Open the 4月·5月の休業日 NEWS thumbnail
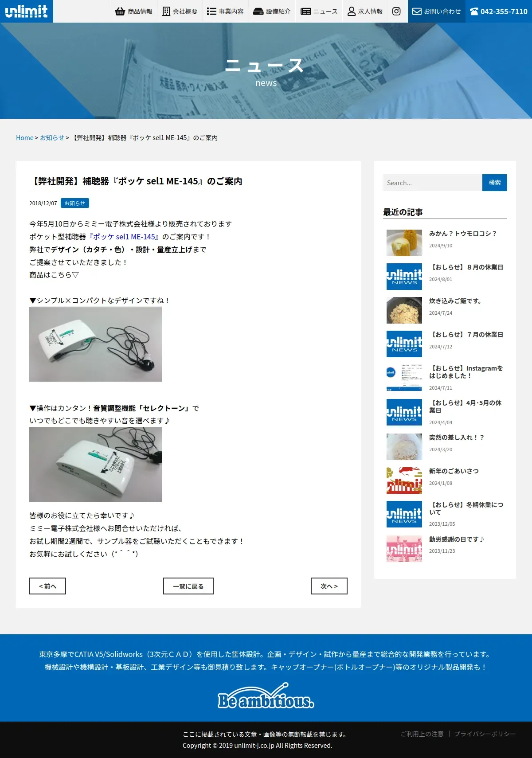 tap(404, 412)
